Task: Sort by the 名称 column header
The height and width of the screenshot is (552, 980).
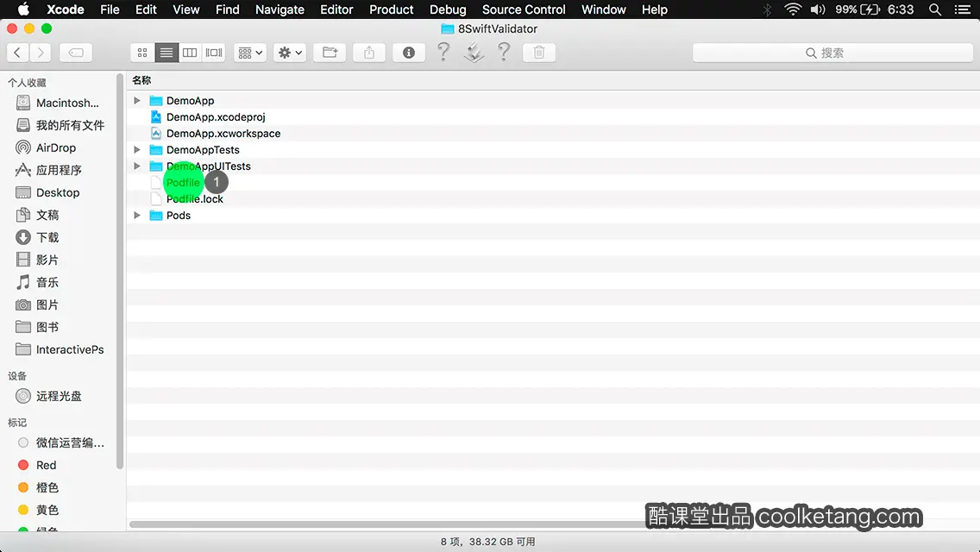Action: click(x=141, y=80)
